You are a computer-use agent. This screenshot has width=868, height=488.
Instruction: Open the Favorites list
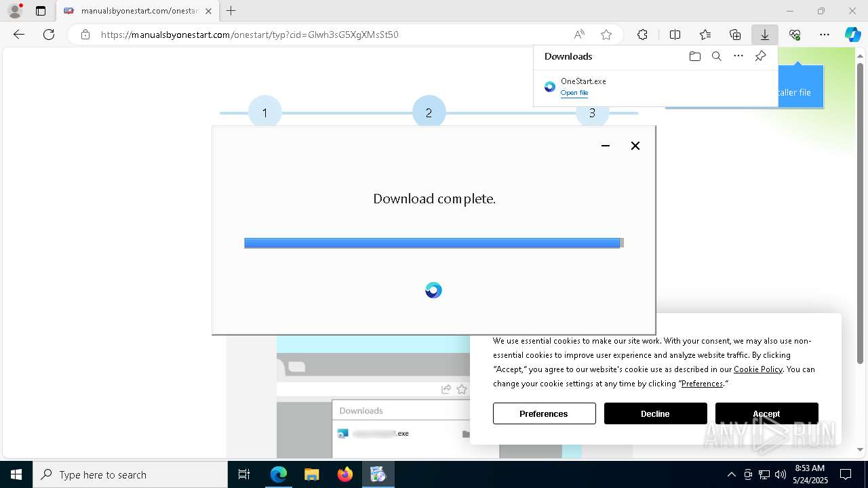click(705, 35)
